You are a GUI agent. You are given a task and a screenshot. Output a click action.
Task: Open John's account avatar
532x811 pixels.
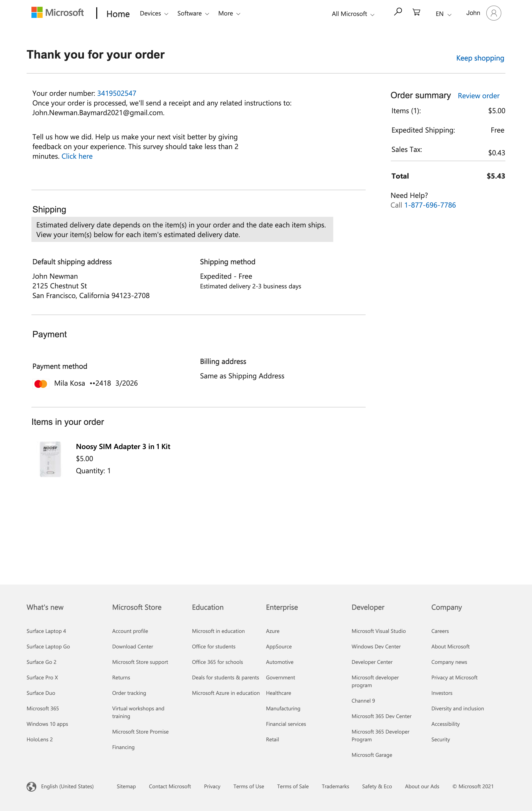pos(494,13)
